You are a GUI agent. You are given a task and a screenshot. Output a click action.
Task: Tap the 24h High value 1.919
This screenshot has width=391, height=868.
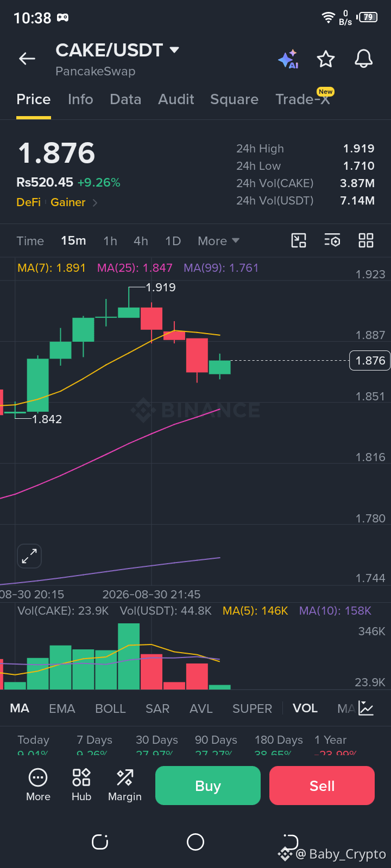[358, 149]
